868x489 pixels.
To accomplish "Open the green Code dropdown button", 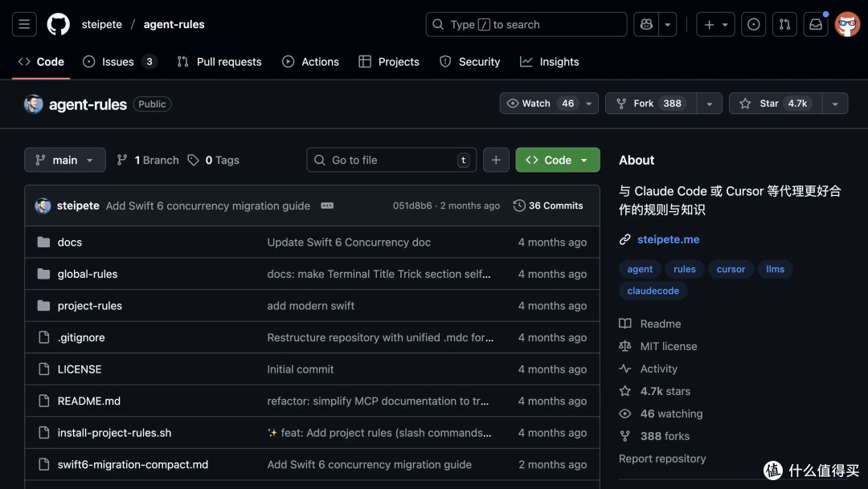I will coord(557,160).
